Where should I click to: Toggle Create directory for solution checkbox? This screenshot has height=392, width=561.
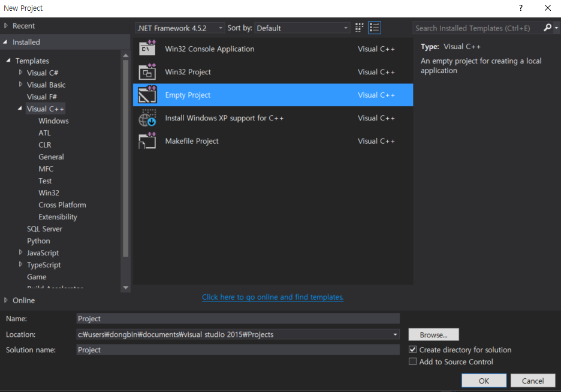tap(412, 349)
